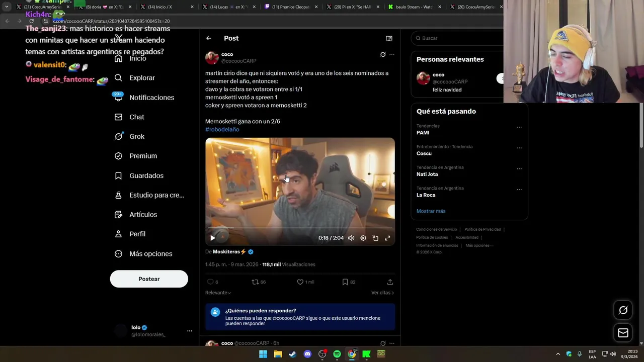Open the #robodelaño hashtag
Image resolution: width=644 pixels, height=362 pixels.
(x=222, y=129)
